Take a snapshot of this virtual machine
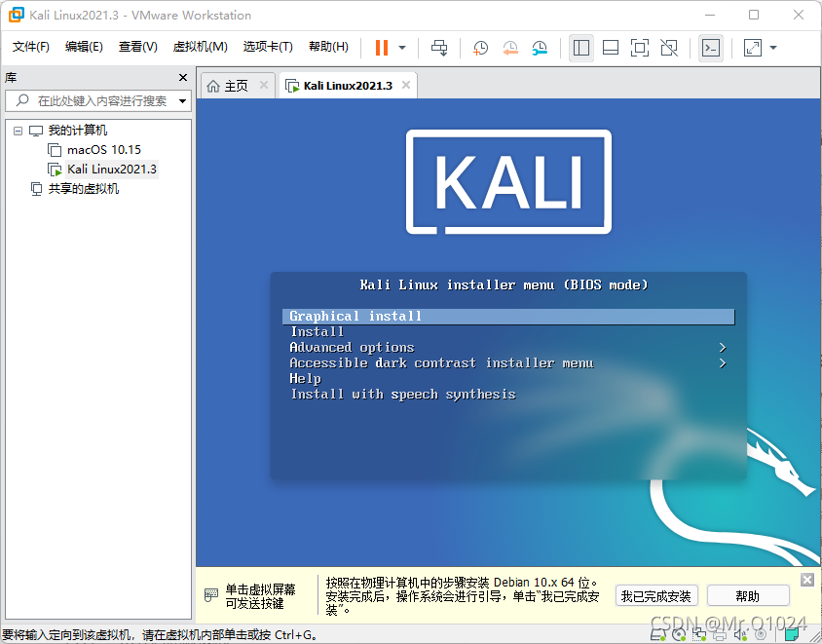822x644 pixels. [480, 48]
